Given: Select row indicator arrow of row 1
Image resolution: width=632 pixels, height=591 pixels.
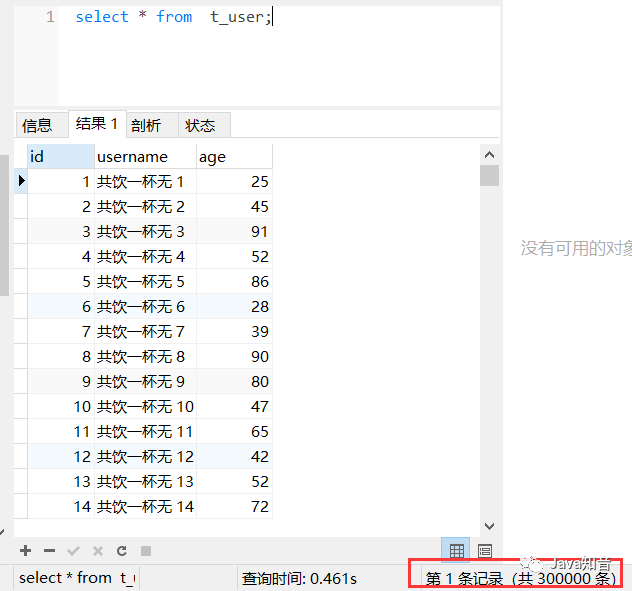Looking at the screenshot, I should [21, 181].
